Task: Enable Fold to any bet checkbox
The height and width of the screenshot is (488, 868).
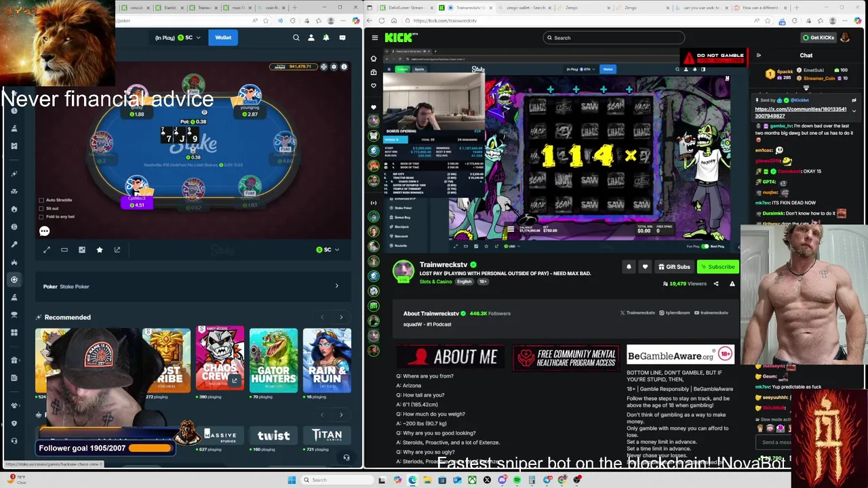Action: coord(41,216)
